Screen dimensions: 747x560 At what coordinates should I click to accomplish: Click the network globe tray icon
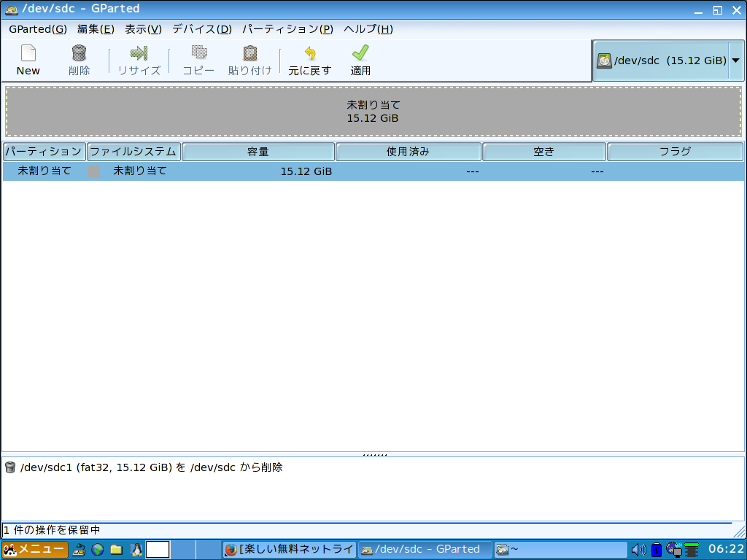click(x=674, y=550)
